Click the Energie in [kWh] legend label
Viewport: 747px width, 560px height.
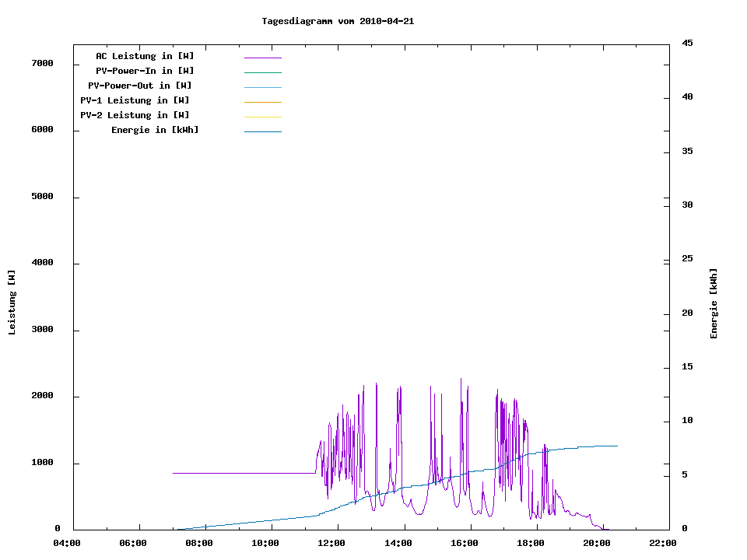[155, 130]
